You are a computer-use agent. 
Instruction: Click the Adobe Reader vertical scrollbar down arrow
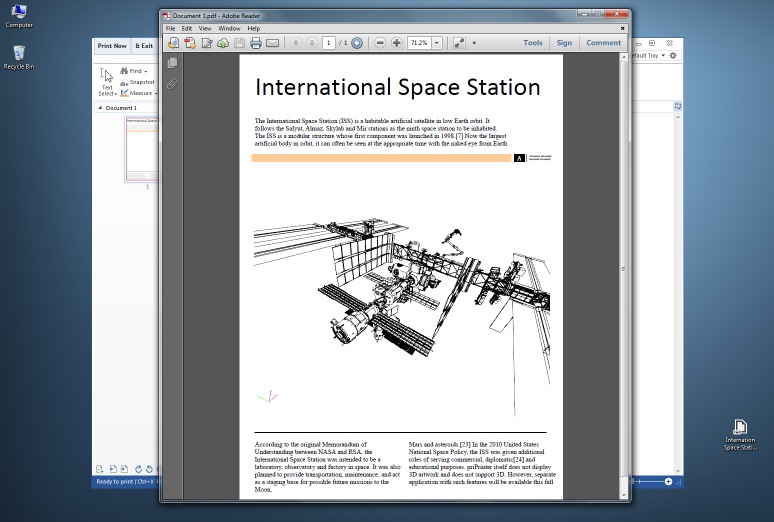click(624, 494)
